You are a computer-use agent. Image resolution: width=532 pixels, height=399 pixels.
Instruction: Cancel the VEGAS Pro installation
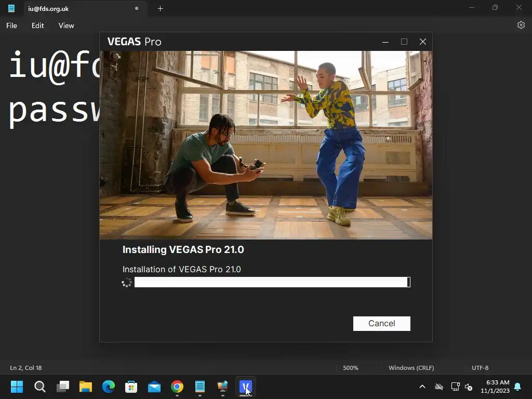[382, 323]
